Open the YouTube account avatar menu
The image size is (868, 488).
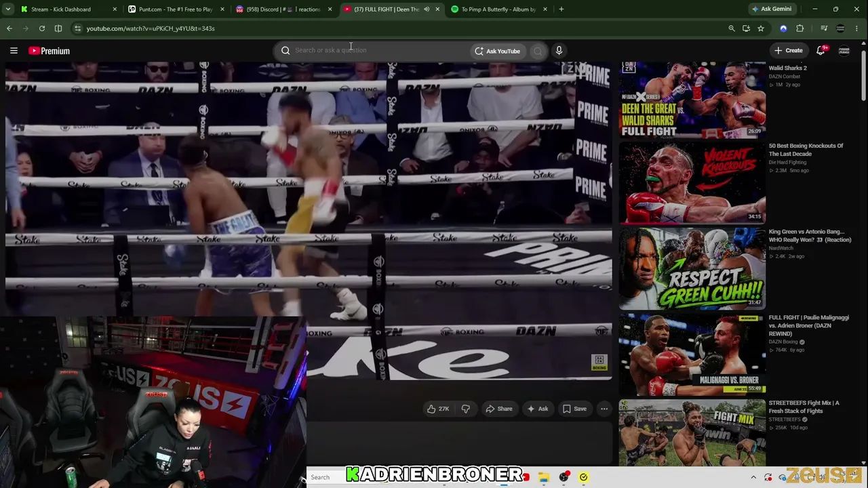coord(844,51)
